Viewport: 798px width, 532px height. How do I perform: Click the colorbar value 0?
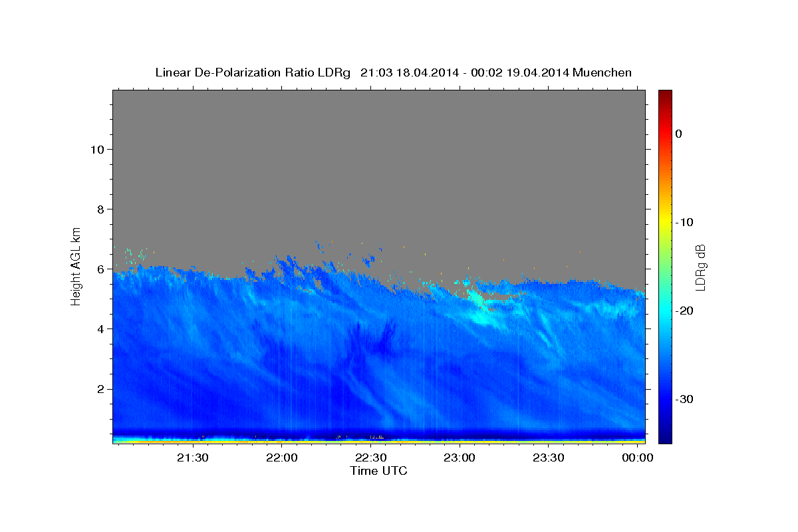(679, 134)
